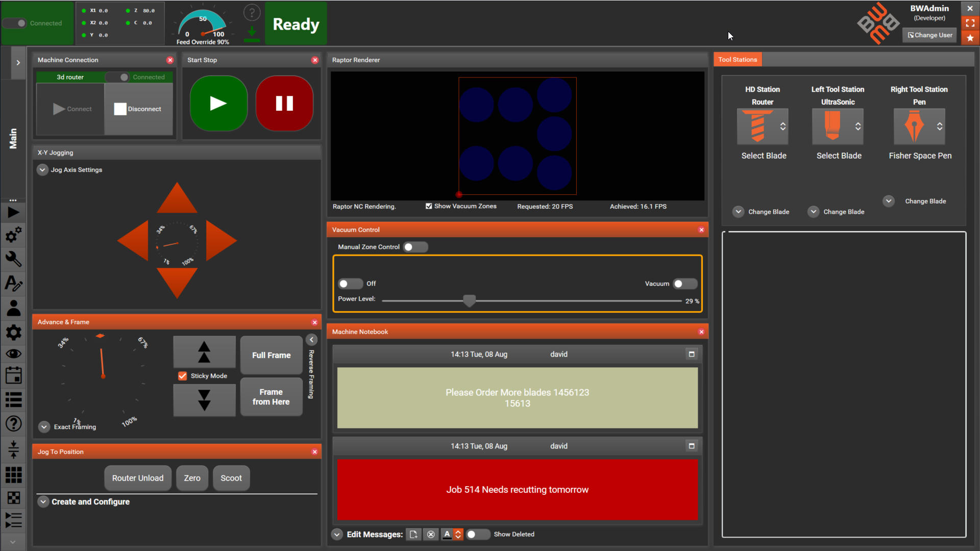Click the Router Unload button
This screenshot has height=551, width=980.
pos(138,478)
